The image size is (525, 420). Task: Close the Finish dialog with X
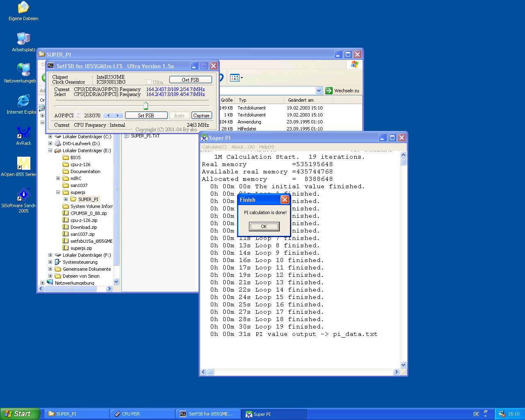(285, 200)
